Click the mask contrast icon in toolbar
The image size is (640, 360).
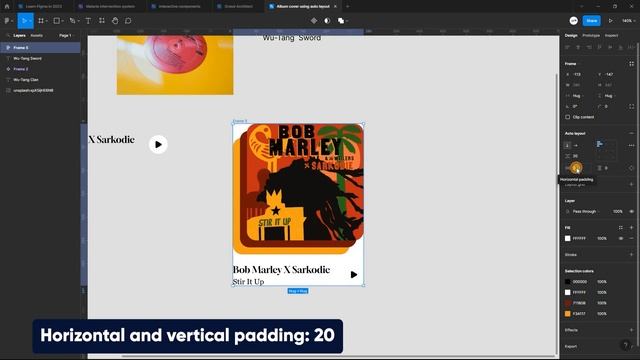[327, 21]
